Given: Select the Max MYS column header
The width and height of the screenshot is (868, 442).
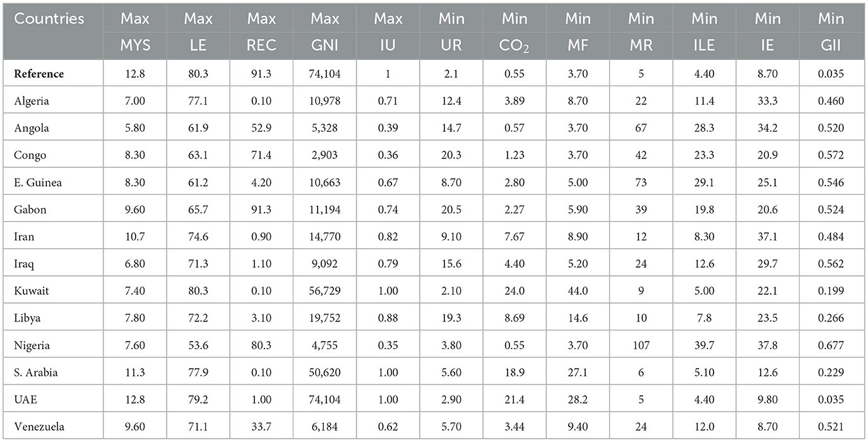Looking at the screenshot, I should pos(135,30).
